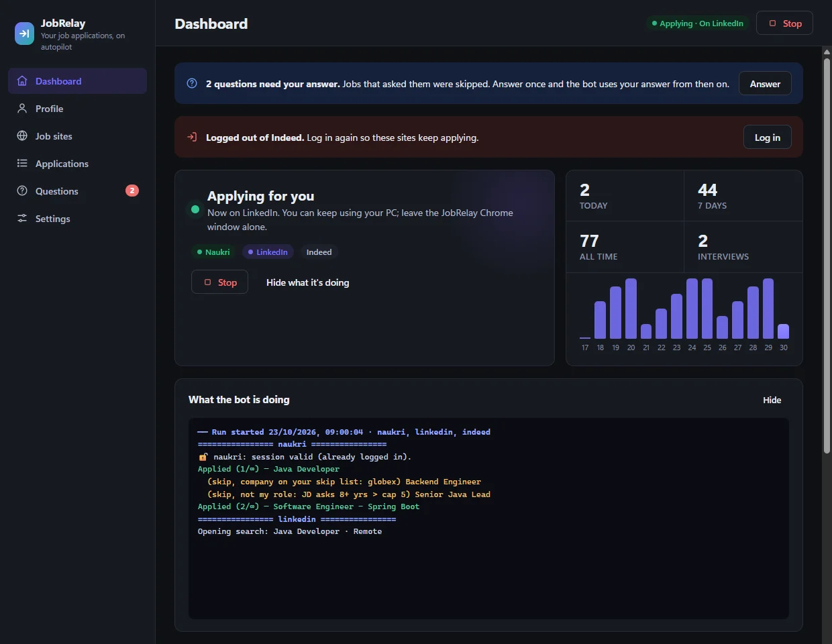The height and width of the screenshot is (644, 832).
Task: Click the log line Opening search: Java Developer · Remote
Action: (x=290, y=531)
